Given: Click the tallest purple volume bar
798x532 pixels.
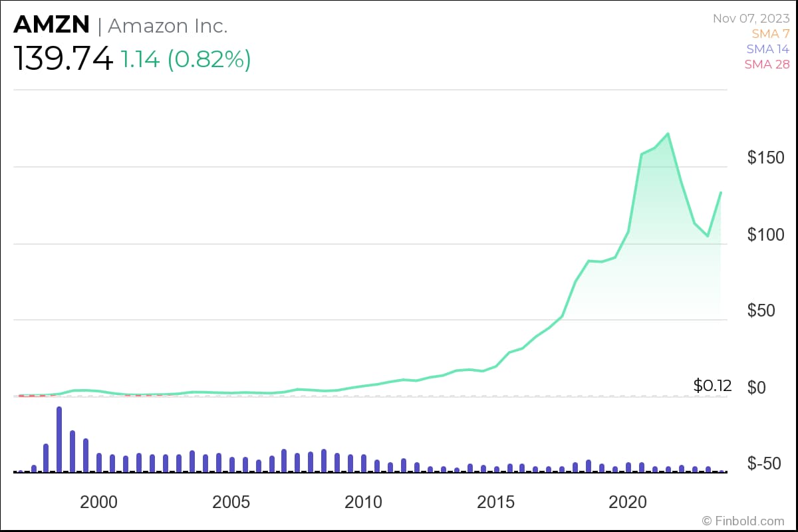Looking at the screenshot, I should 59,439.
